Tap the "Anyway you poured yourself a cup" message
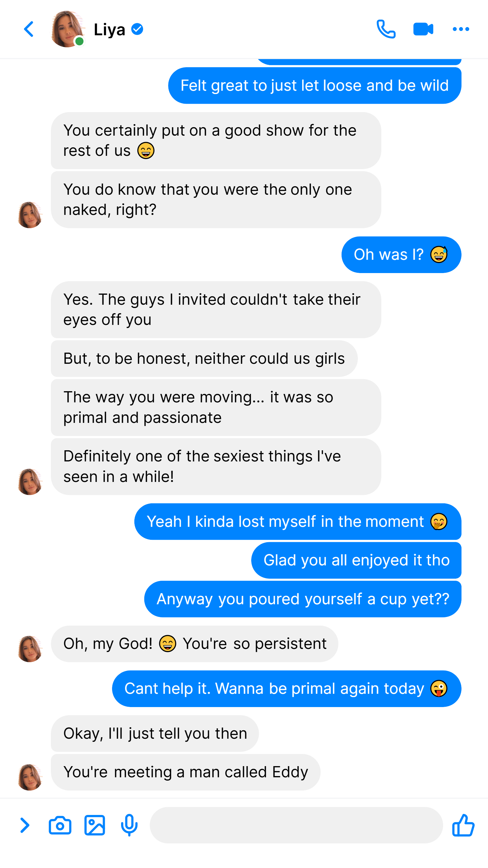The width and height of the screenshot is (488, 868). coord(303,599)
